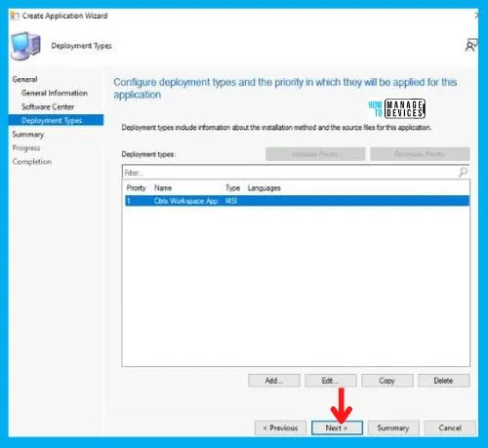Viewport: 488px width, 448px height.
Task: Click the Next button
Action: coord(337,428)
